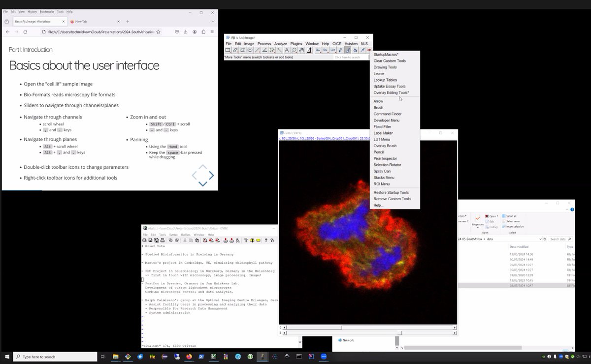This screenshot has width=591, height=364.
Task: Go to next slide with right chevron
Action: (x=211, y=175)
